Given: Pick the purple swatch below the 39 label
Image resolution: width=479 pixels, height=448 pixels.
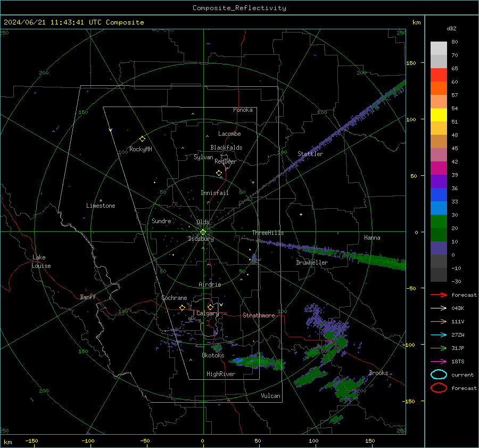Looking at the screenshot, I should pos(439,181).
